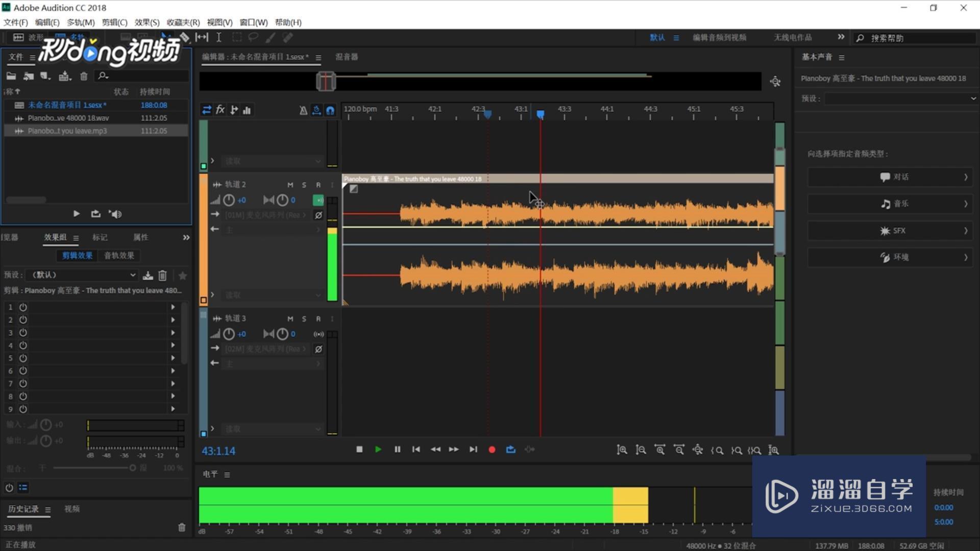Click the metronome toggle icon

(303, 110)
